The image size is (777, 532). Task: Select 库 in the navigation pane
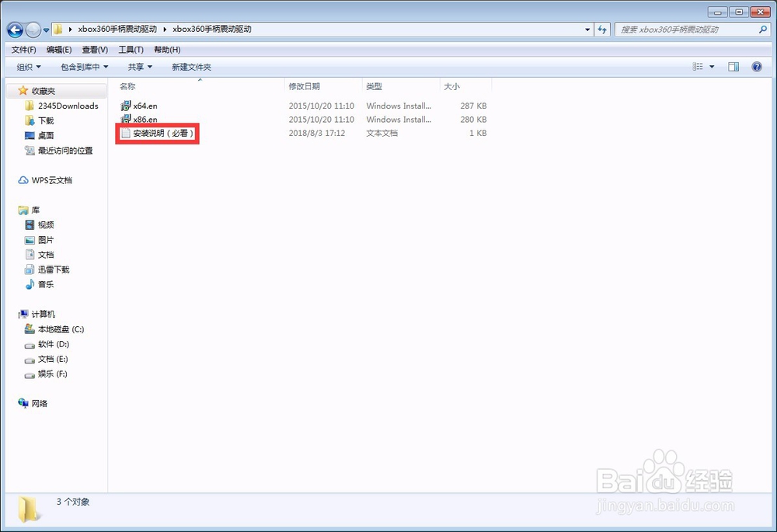point(29,210)
